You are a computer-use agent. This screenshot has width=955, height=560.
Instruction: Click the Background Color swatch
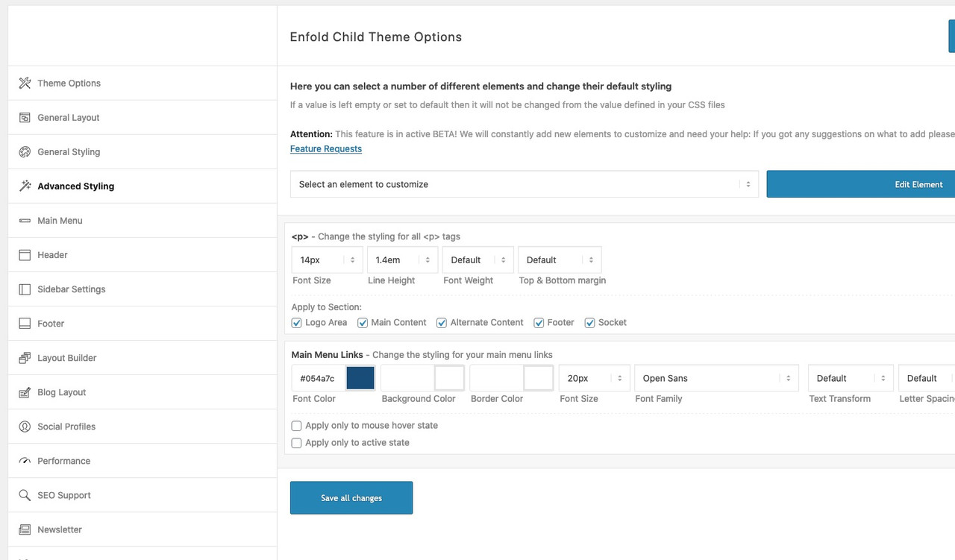450,378
